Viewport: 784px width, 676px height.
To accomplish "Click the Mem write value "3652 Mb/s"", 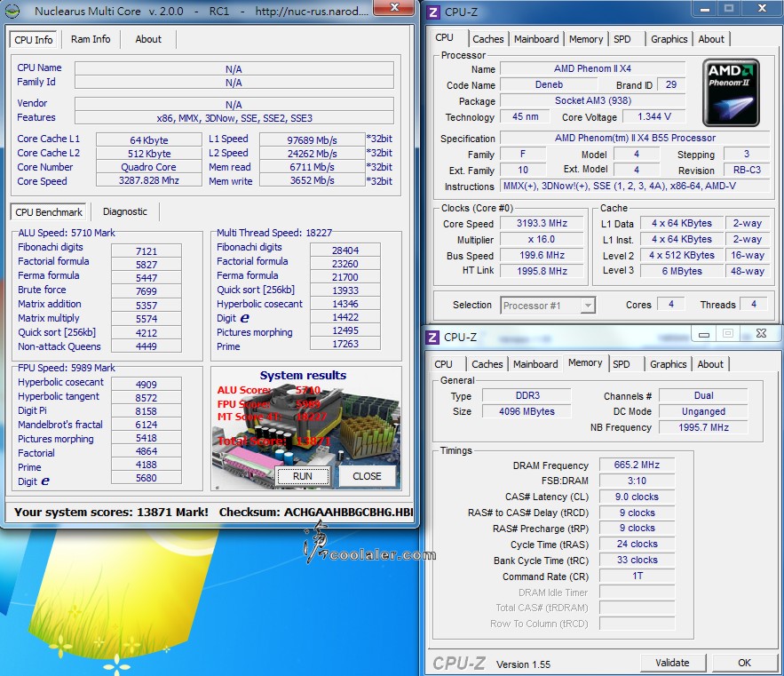I will (x=312, y=180).
